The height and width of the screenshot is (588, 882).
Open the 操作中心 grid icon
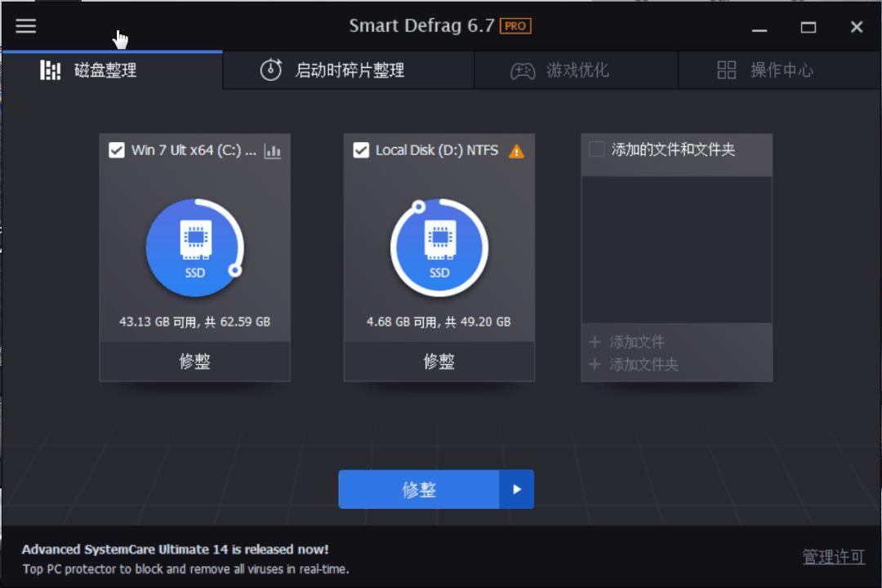[727, 70]
